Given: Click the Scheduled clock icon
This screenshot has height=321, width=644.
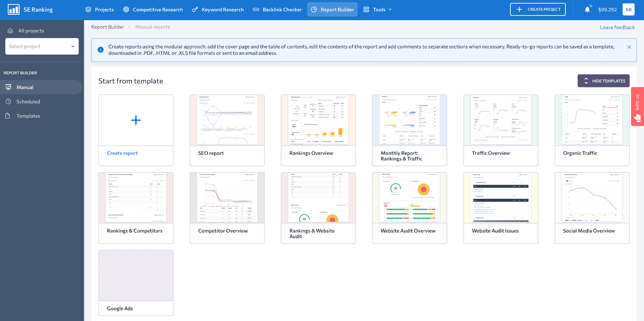Looking at the screenshot, I should click(8, 101).
